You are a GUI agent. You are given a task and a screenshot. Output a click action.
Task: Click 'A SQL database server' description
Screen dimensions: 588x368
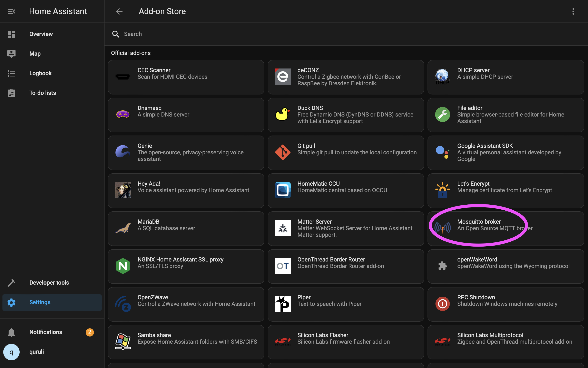[166, 228]
